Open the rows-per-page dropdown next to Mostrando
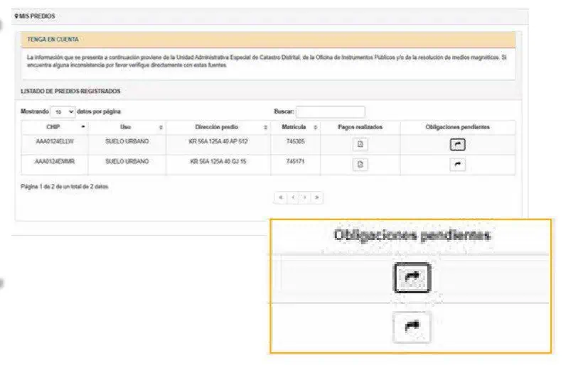Image resolution: width=588 pixels, height=365 pixels. tap(63, 112)
